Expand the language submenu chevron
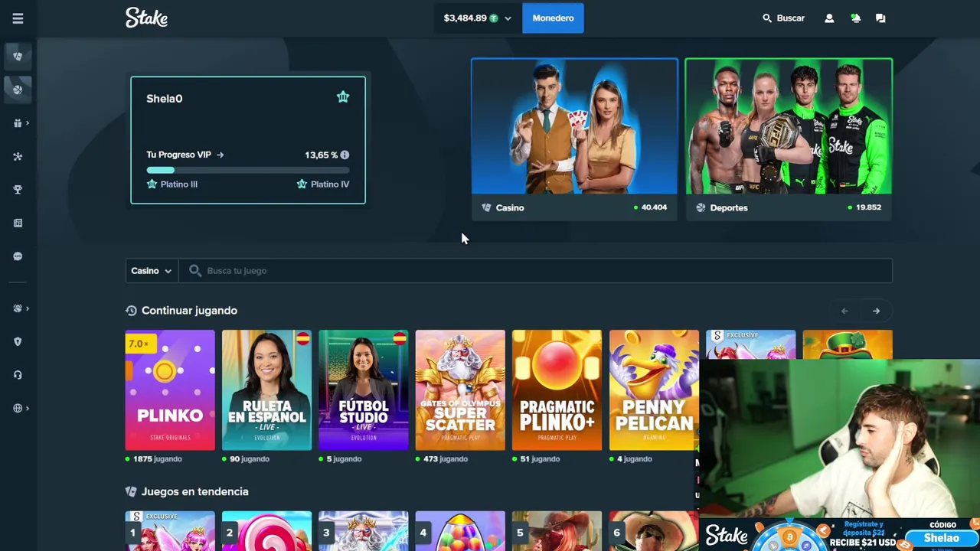Screen dimensions: 980x551 pos(28,409)
